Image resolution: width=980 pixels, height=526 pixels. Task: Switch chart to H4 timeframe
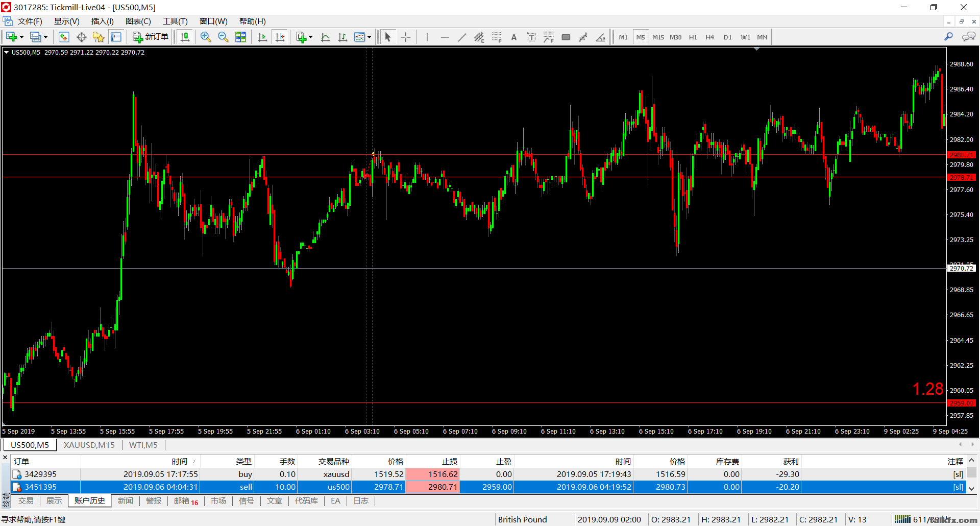coord(710,37)
